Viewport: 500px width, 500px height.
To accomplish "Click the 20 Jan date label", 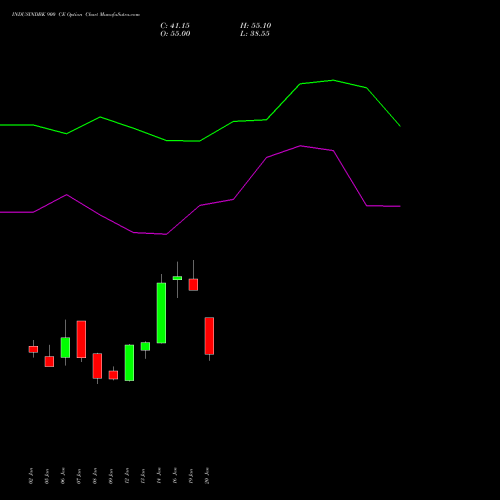I will [207, 476].
